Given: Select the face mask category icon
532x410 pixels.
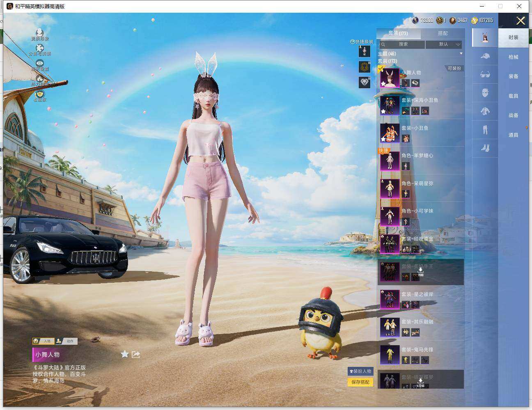Looking at the screenshot, I should pyautogui.click(x=485, y=93).
